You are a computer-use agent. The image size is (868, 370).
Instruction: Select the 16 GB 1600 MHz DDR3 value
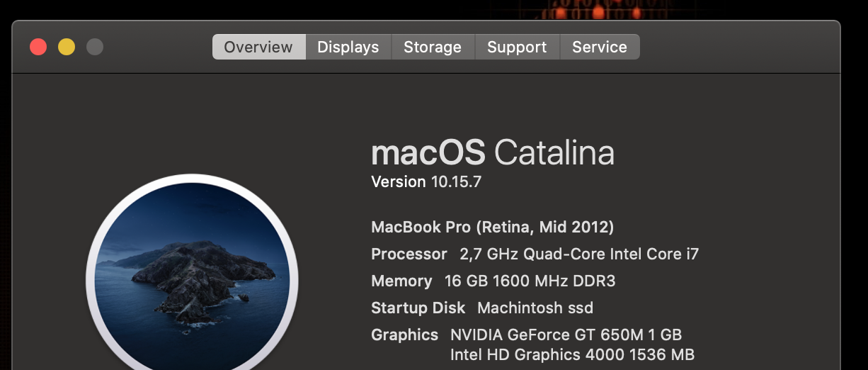click(530, 281)
